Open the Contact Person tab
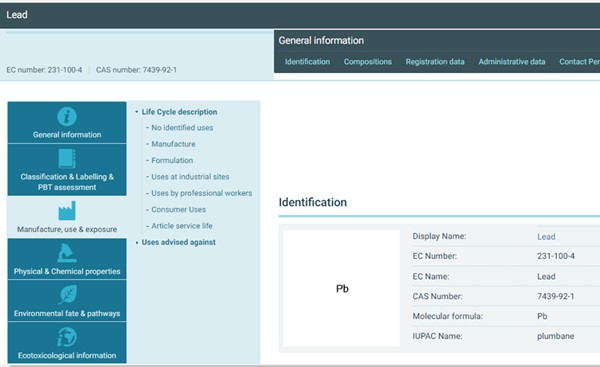 pyautogui.click(x=579, y=62)
